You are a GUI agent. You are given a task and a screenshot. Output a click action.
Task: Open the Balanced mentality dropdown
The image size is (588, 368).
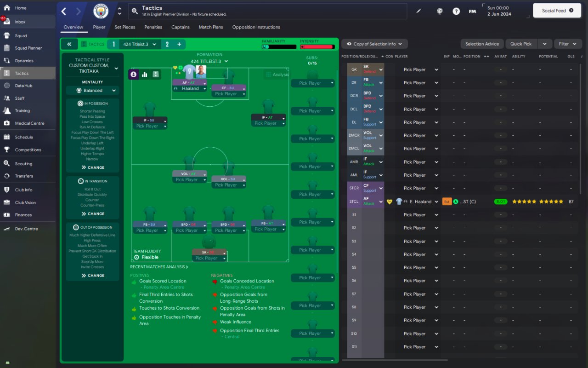[93, 91]
